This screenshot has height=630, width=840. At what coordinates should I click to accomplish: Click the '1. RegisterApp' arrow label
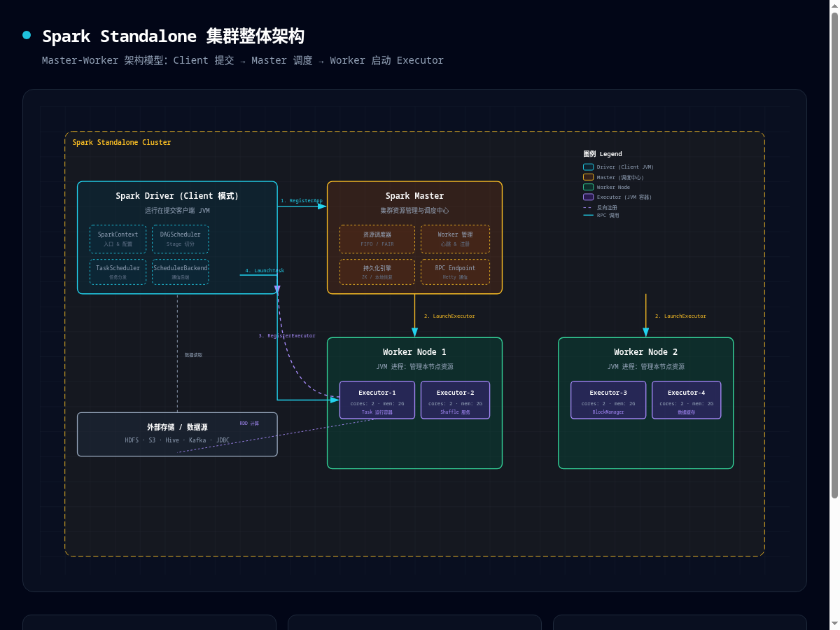point(302,201)
